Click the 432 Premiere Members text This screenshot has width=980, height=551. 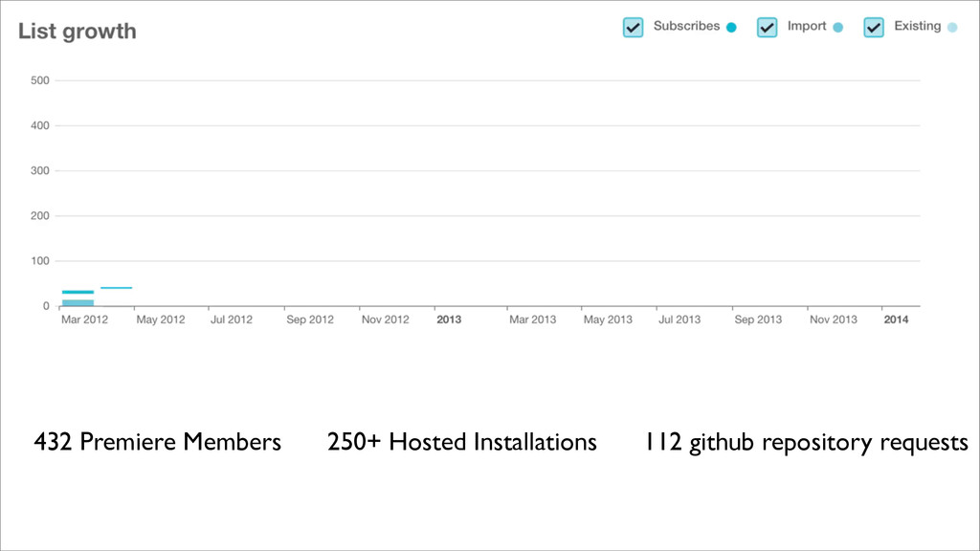(x=158, y=442)
